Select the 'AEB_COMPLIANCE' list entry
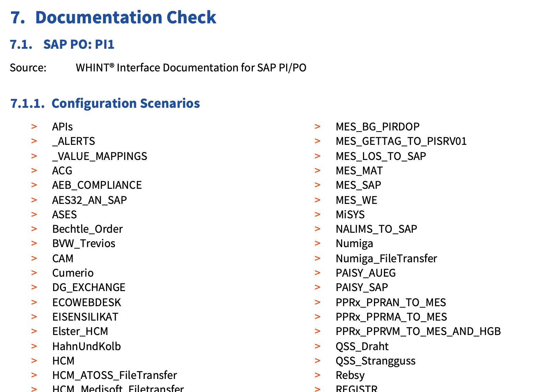 coord(97,185)
